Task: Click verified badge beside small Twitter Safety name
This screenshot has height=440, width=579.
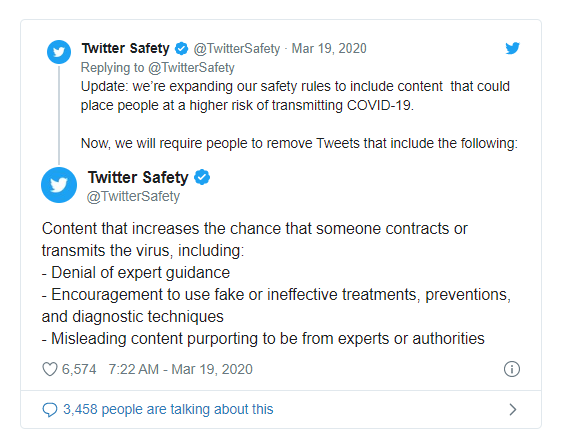Action: pos(181,48)
